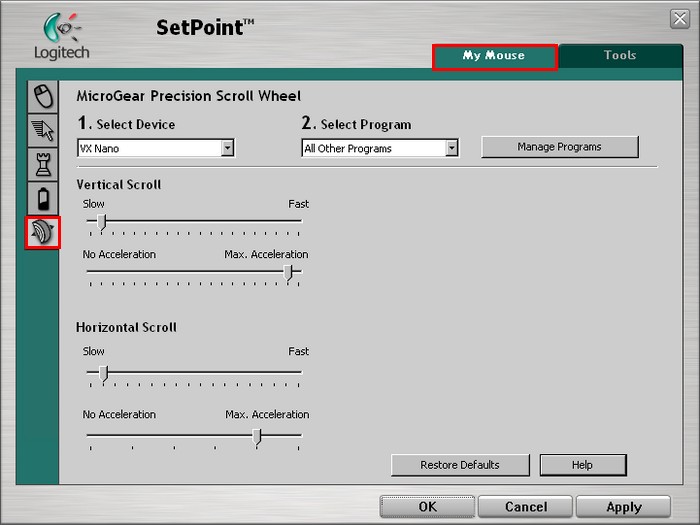Click the Cancel button

(525, 507)
